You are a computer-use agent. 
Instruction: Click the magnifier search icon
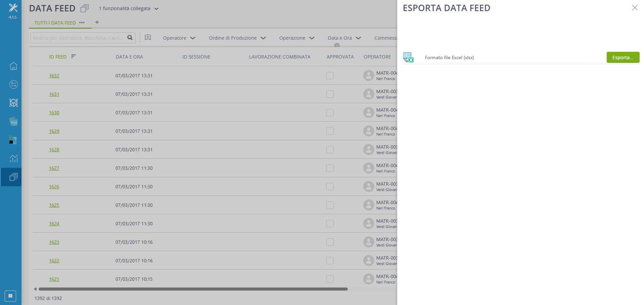[x=130, y=38]
